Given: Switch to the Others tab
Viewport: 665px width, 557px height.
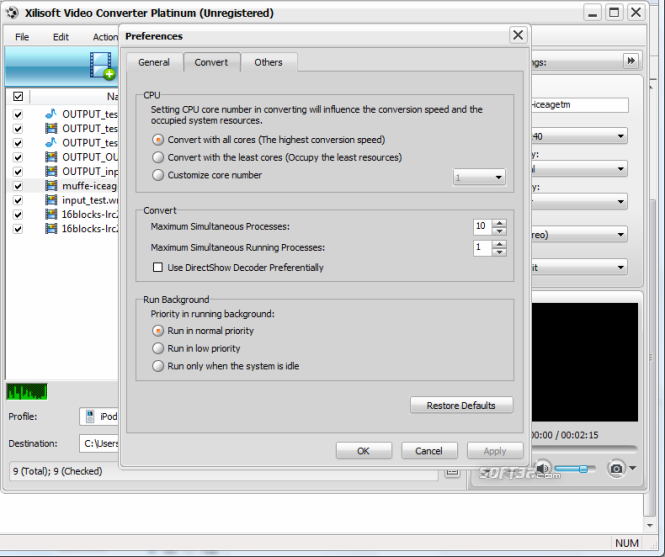Looking at the screenshot, I should click(x=268, y=62).
